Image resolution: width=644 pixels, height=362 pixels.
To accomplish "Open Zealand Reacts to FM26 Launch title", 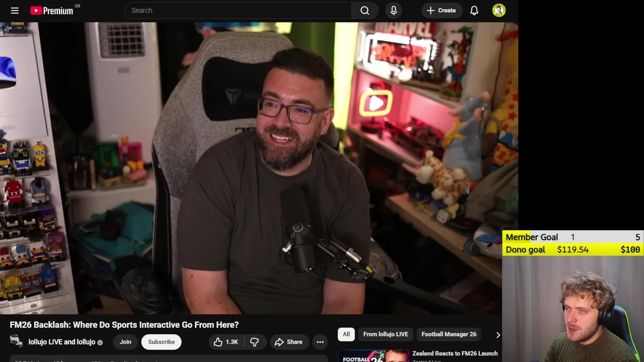I will (455, 353).
